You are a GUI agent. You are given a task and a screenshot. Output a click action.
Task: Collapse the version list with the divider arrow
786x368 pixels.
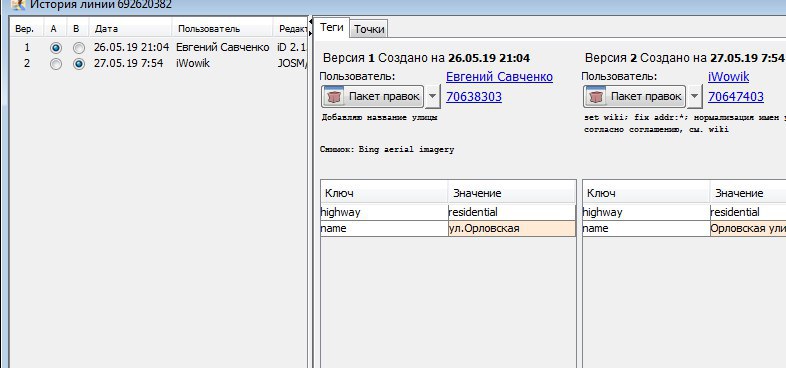310,22
